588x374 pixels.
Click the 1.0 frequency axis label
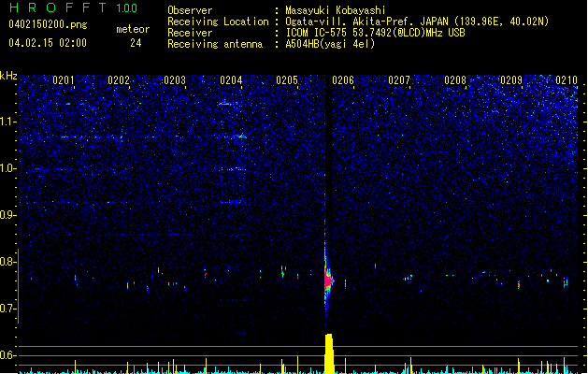click(7, 168)
